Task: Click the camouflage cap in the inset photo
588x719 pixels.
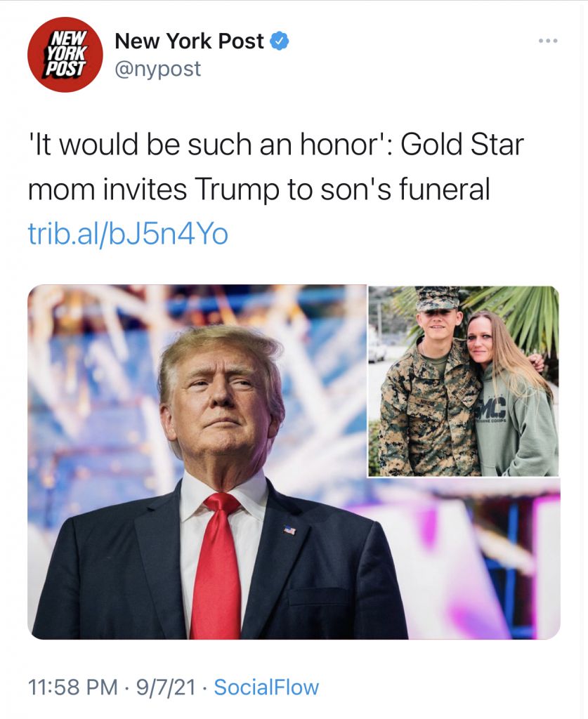Action: 438,298
